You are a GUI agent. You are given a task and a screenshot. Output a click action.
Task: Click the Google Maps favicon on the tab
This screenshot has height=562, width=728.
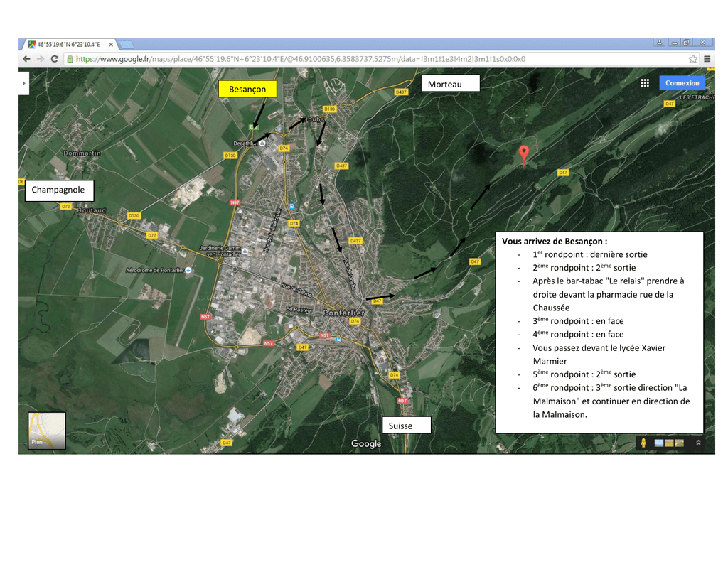coord(31,45)
